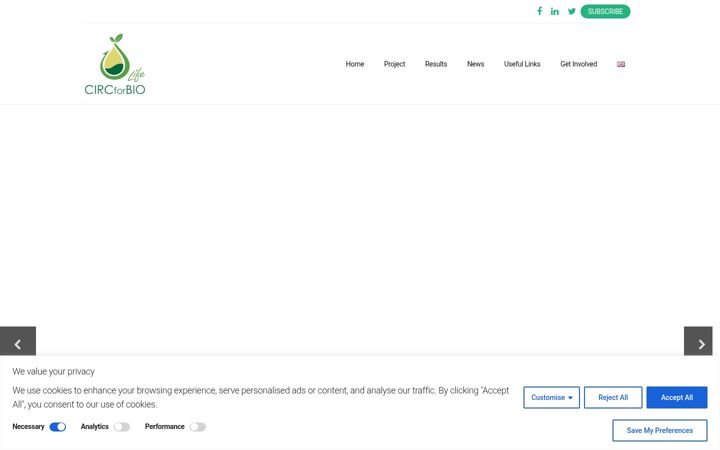
Task: Click Save My Preferences button
Action: point(660,430)
